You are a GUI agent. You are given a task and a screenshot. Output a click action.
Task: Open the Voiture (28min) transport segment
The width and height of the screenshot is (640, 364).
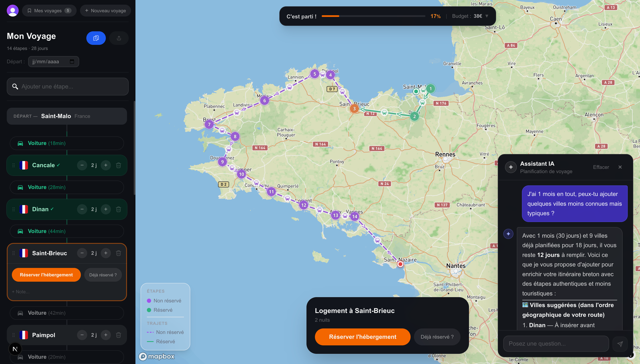pyautogui.click(x=67, y=187)
